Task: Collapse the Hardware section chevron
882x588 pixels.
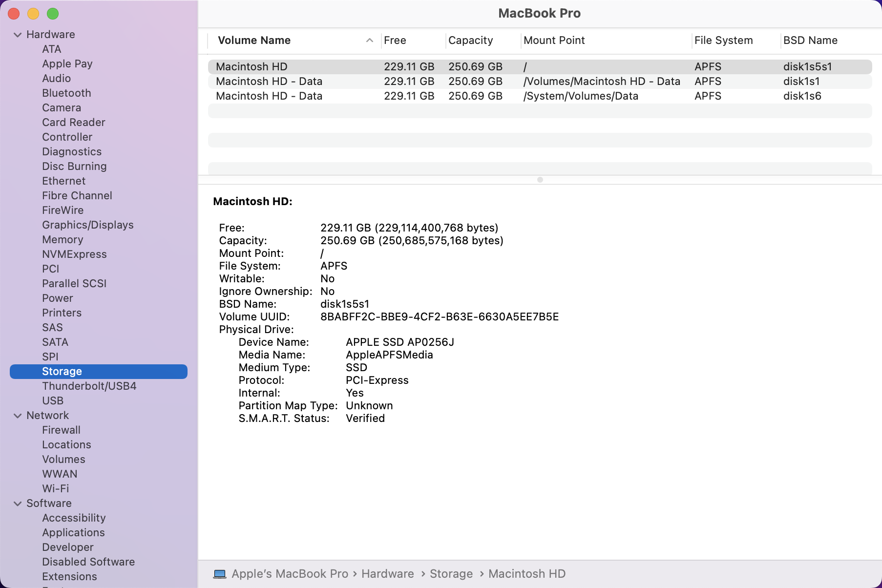Action: coord(18,35)
